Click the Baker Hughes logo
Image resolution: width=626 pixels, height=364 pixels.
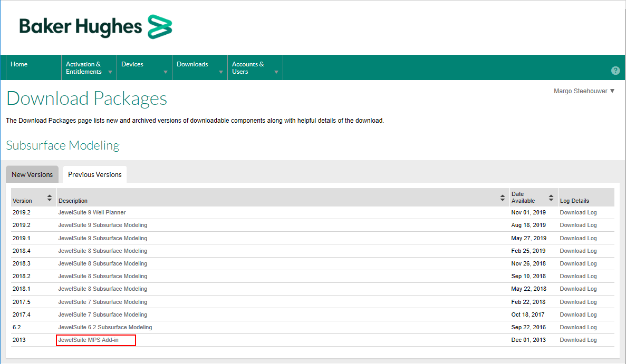pyautogui.click(x=95, y=26)
